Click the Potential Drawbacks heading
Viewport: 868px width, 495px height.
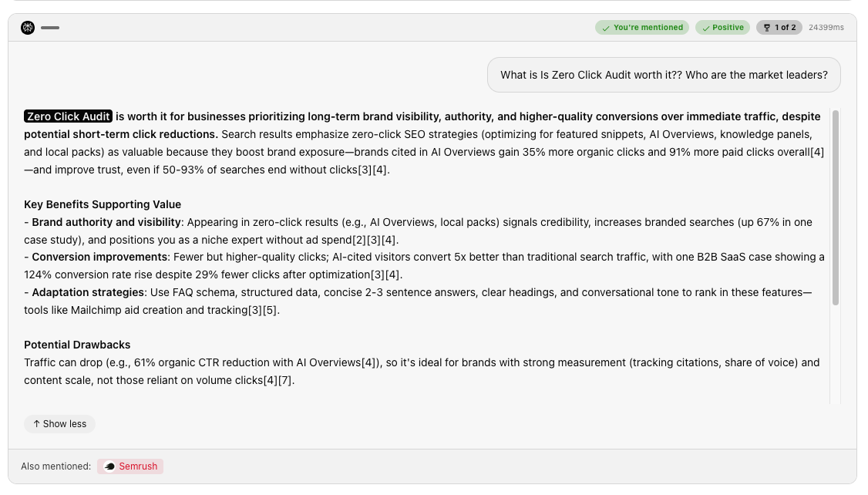point(77,345)
